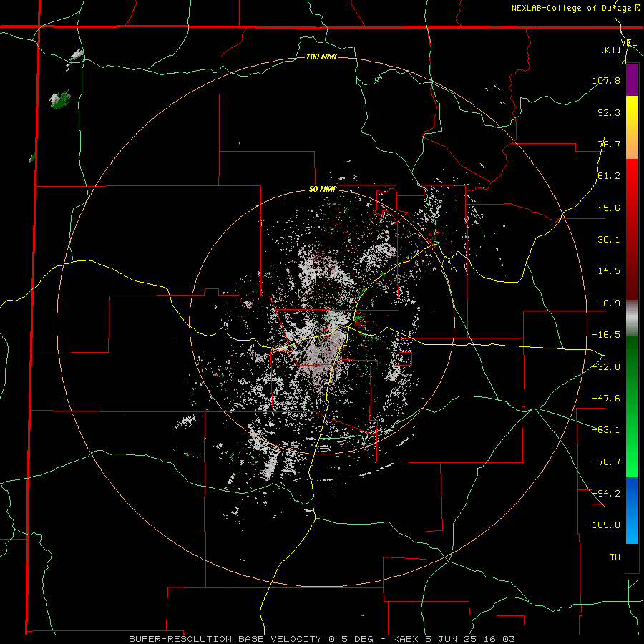
Task: Click the TH label on legend
Action: point(615,557)
